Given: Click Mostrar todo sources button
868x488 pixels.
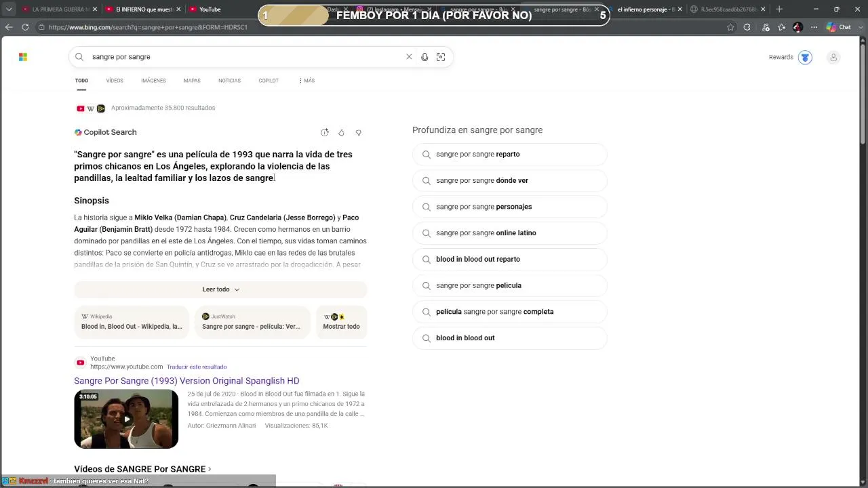Looking at the screenshot, I should tap(341, 322).
